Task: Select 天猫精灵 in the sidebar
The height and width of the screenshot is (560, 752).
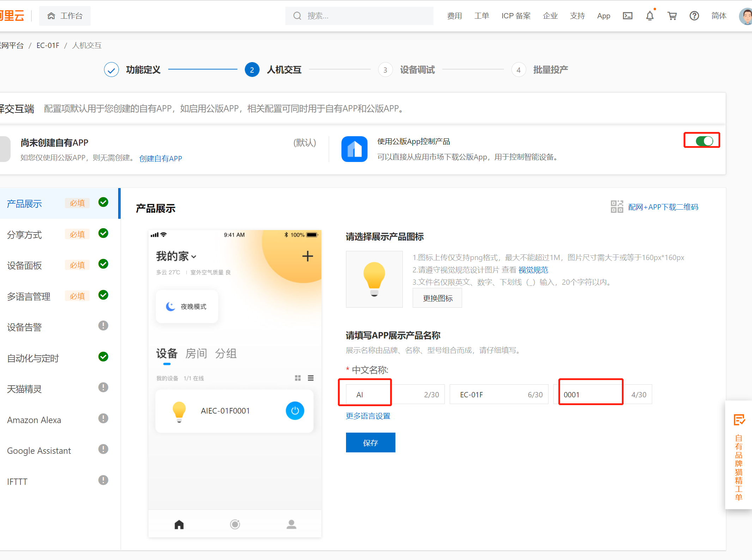Action: pyautogui.click(x=24, y=389)
